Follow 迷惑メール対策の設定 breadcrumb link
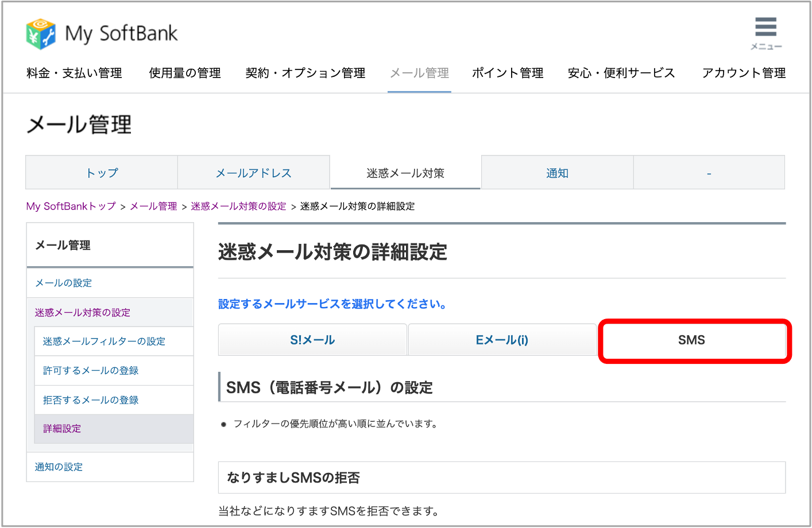 pos(238,206)
